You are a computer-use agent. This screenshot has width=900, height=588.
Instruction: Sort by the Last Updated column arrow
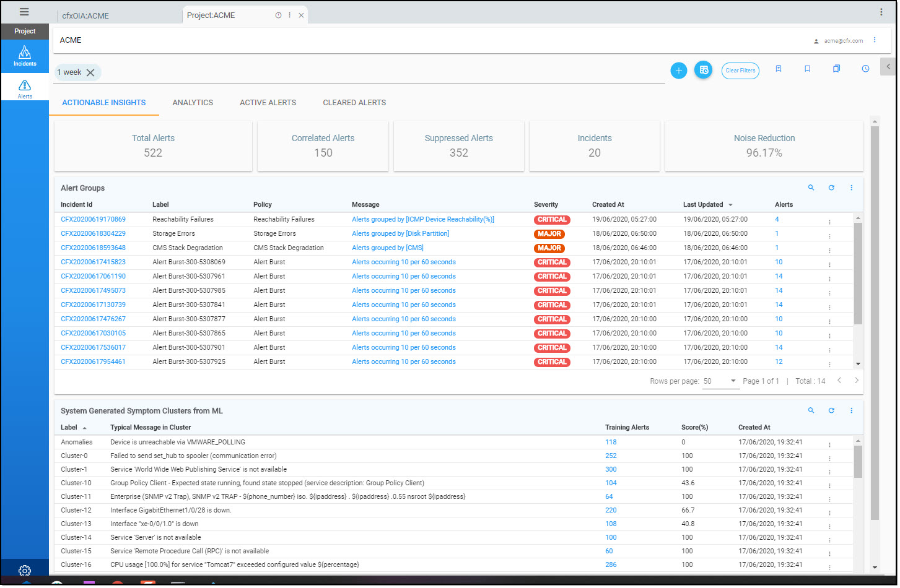730,205
